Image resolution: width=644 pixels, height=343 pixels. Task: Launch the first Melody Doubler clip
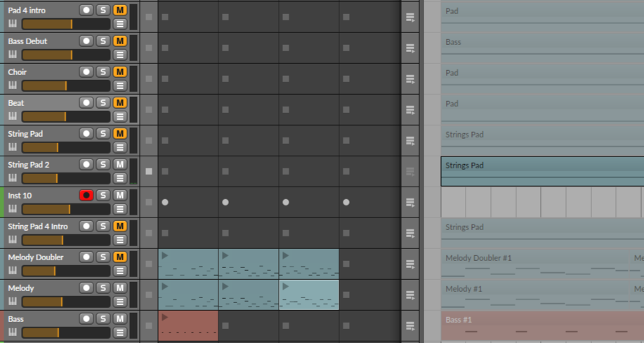click(164, 255)
